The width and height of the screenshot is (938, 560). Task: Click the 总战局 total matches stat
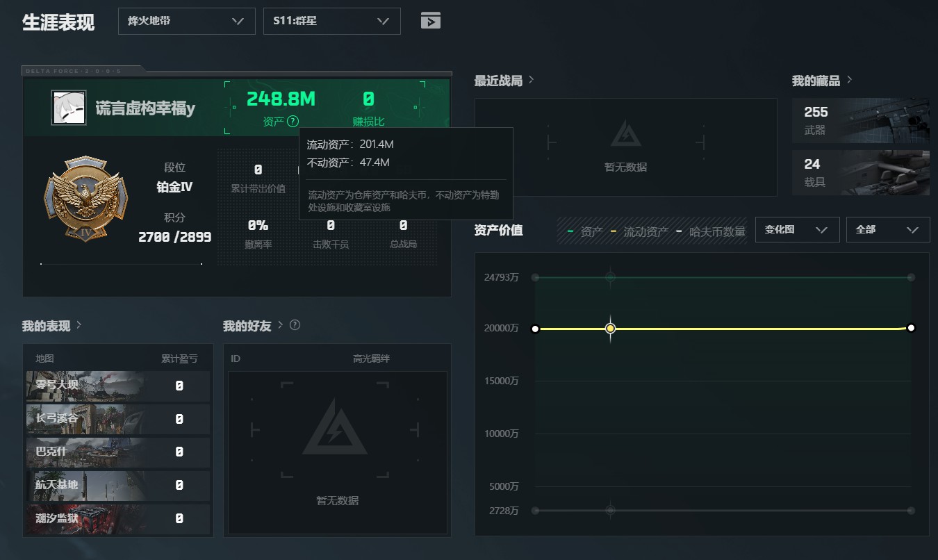pos(403,233)
